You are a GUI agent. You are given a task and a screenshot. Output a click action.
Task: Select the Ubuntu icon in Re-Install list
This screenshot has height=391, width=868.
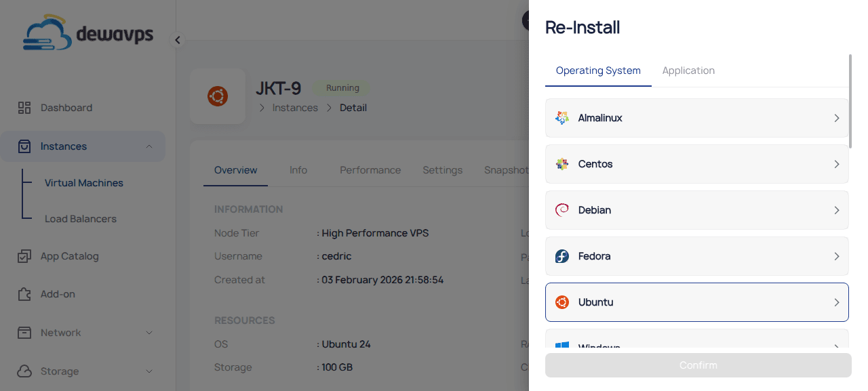click(561, 302)
